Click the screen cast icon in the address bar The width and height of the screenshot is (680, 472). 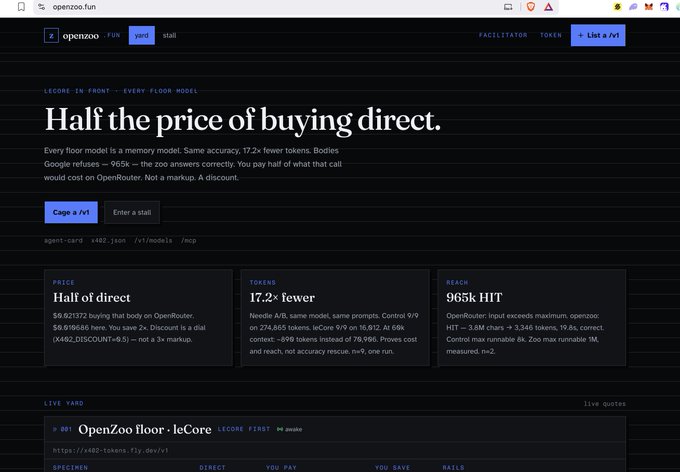508,7
